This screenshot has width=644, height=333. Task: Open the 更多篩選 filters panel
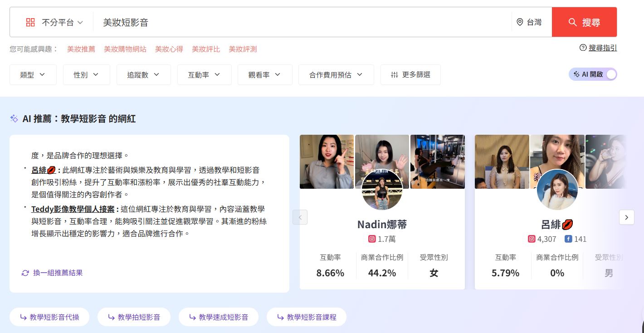(x=410, y=74)
